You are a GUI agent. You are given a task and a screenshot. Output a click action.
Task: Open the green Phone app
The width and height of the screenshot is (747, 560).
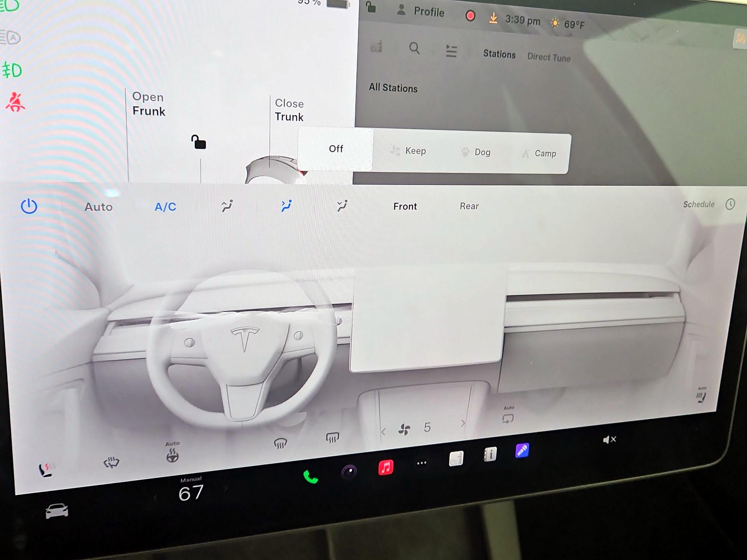click(x=310, y=477)
